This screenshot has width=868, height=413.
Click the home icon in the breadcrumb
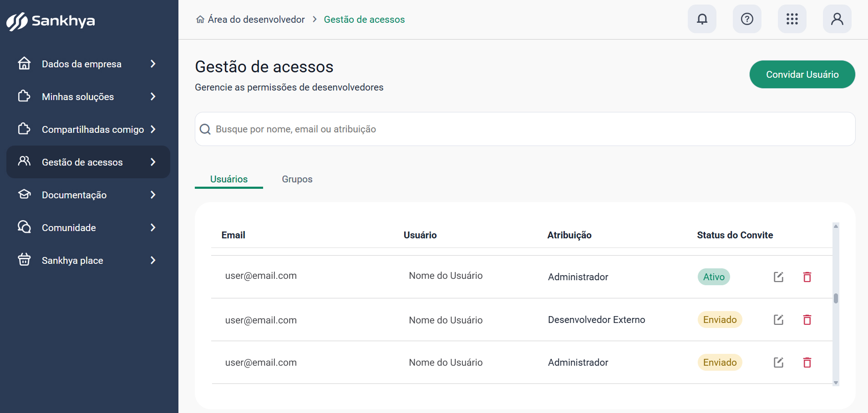tap(200, 20)
